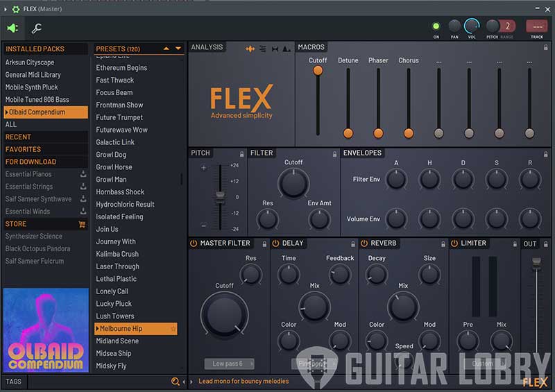Click the pitch plus button

pyautogui.click(x=203, y=168)
